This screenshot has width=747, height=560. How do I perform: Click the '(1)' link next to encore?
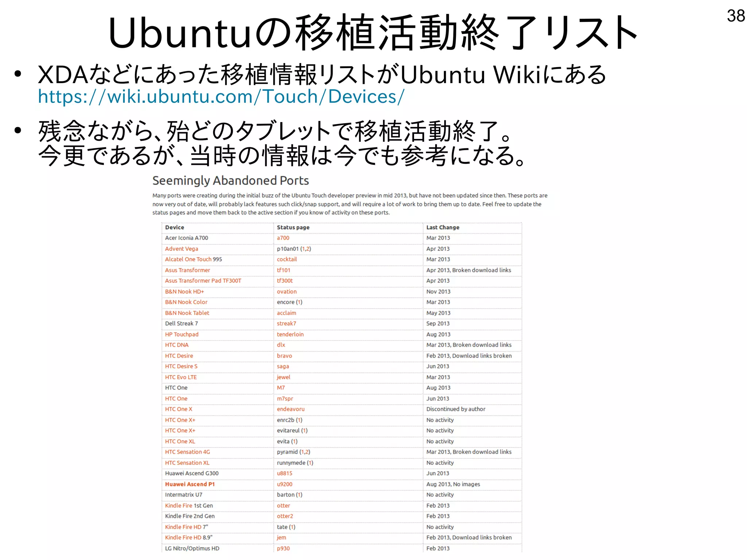pyautogui.click(x=299, y=302)
